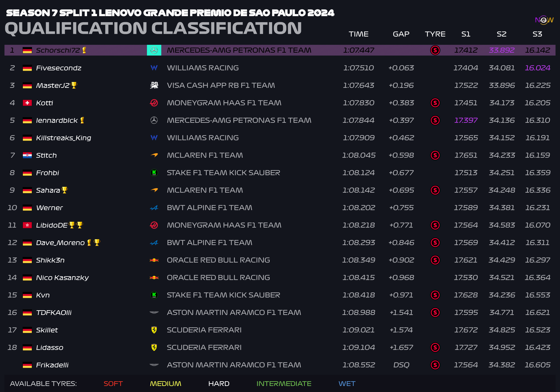560x392 pixels.
Task: Click the Aston Martin logo in Frikadelli's row
Action: coord(154,365)
